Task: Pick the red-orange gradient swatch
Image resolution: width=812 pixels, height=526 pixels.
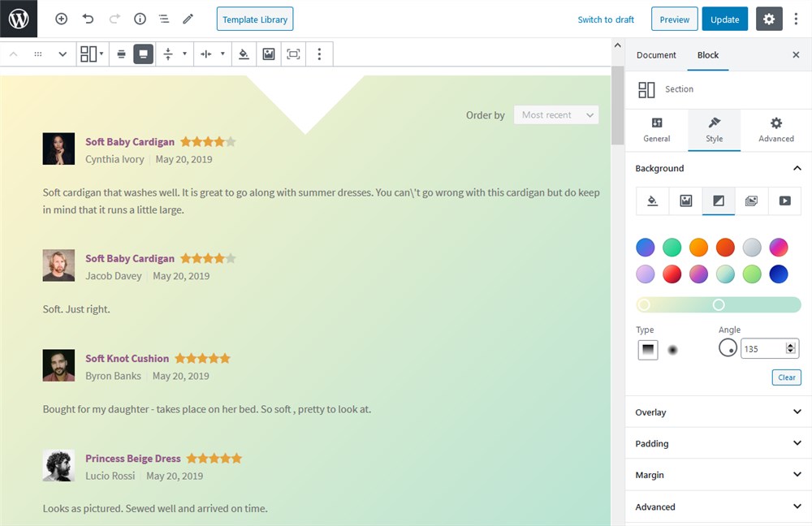Action: click(x=725, y=248)
